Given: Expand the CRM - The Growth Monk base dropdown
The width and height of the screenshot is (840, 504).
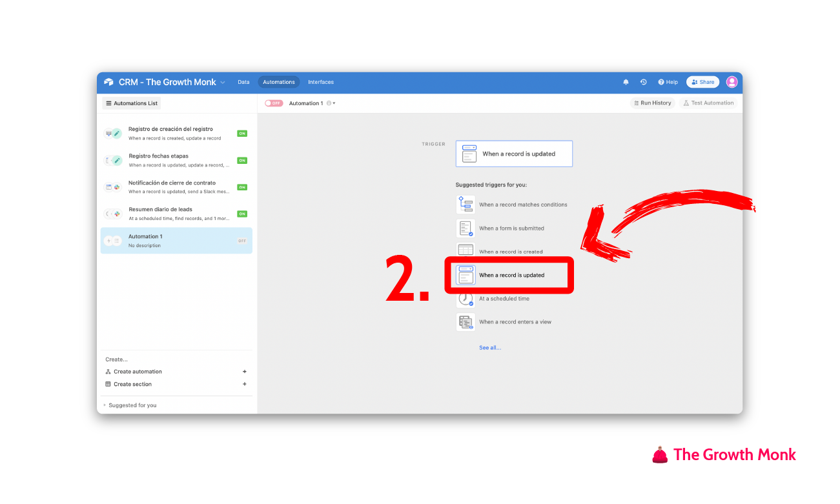Looking at the screenshot, I should 223,83.
